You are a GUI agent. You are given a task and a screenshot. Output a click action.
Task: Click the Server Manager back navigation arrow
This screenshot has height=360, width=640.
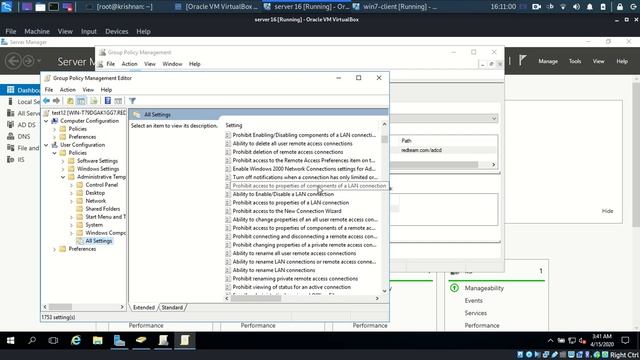(x=13, y=61)
